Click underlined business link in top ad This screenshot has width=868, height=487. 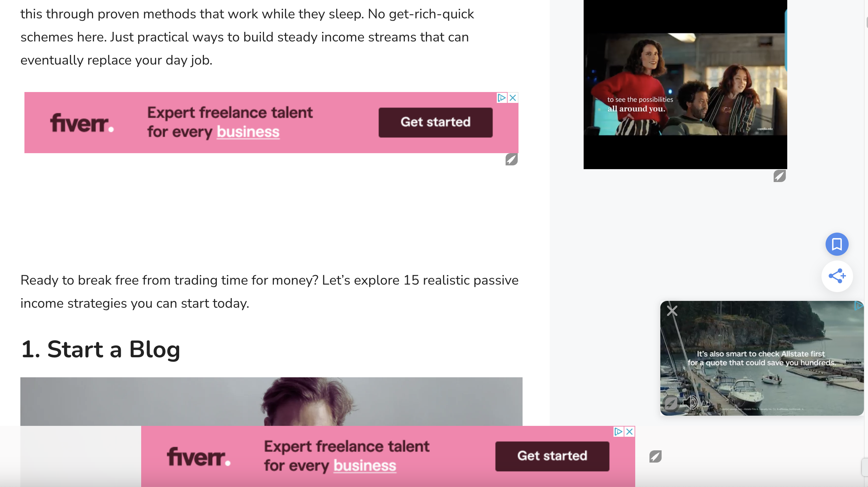click(248, 132)
